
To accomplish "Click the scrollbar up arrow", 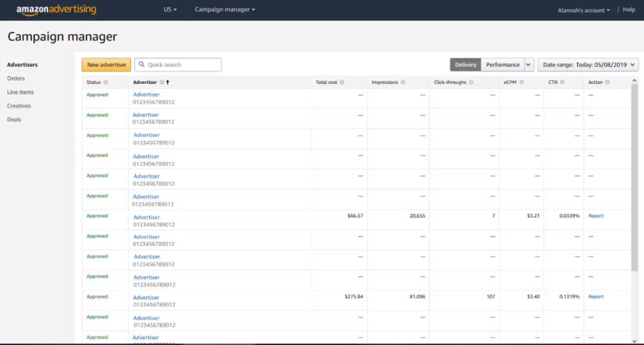I will 634,81.
